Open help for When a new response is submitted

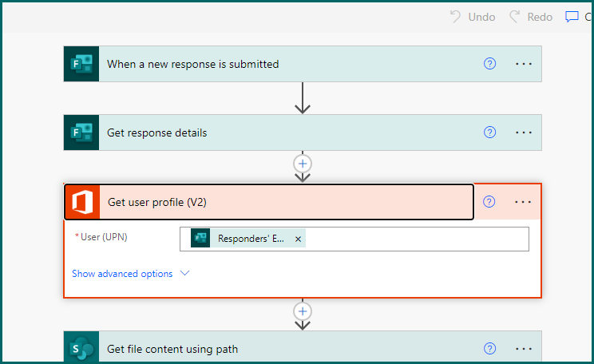click(490, 64)
